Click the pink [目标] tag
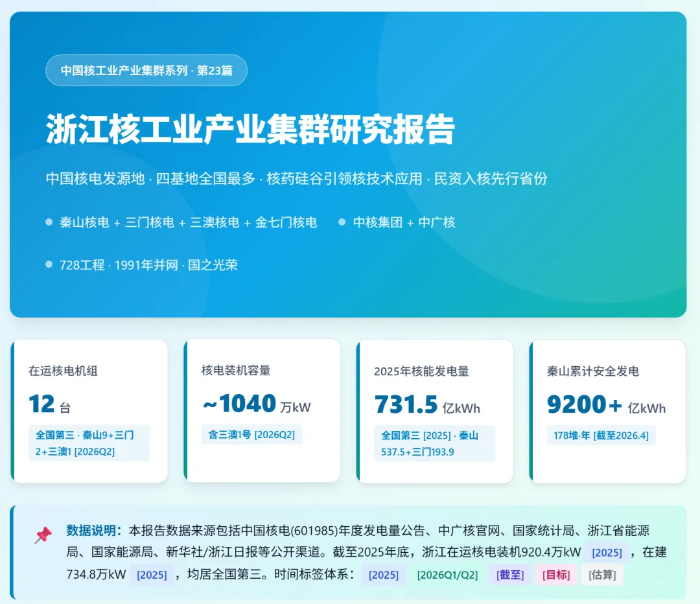 click(556, 575)
